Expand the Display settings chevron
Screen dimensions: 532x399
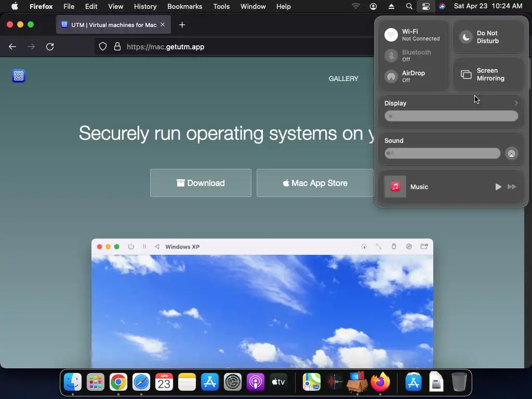click(516, 103)
